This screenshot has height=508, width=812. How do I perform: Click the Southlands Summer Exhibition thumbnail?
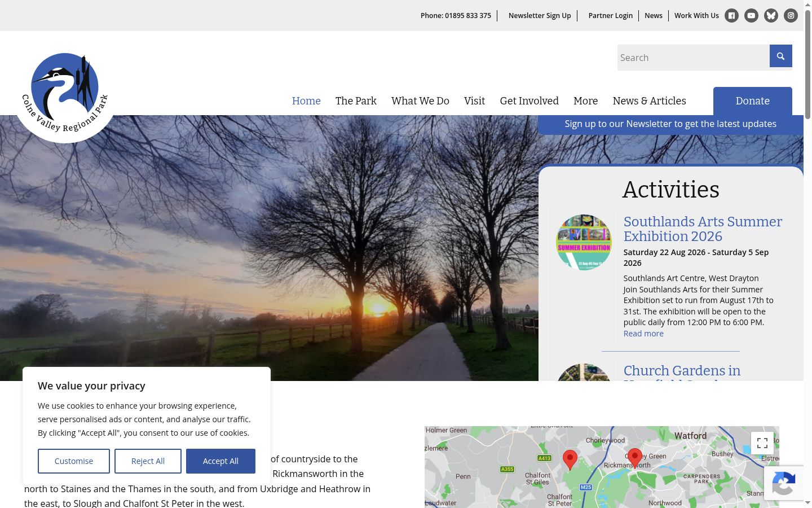coord(584,242)
